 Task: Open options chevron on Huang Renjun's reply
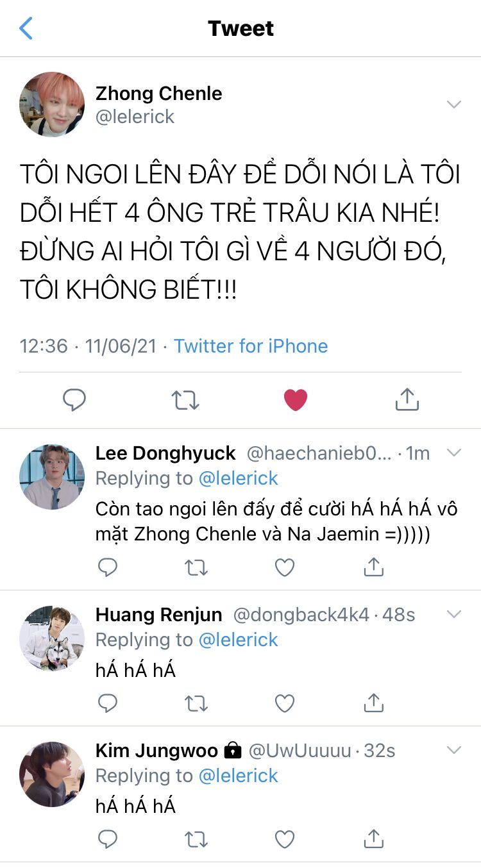[x=454, y=615]
